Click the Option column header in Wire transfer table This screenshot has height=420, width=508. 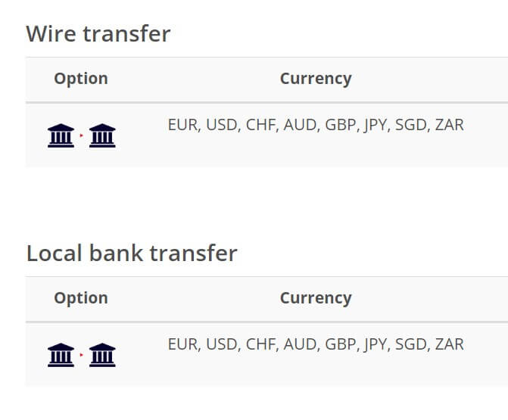pyautogui.click(x=81, y=79)
